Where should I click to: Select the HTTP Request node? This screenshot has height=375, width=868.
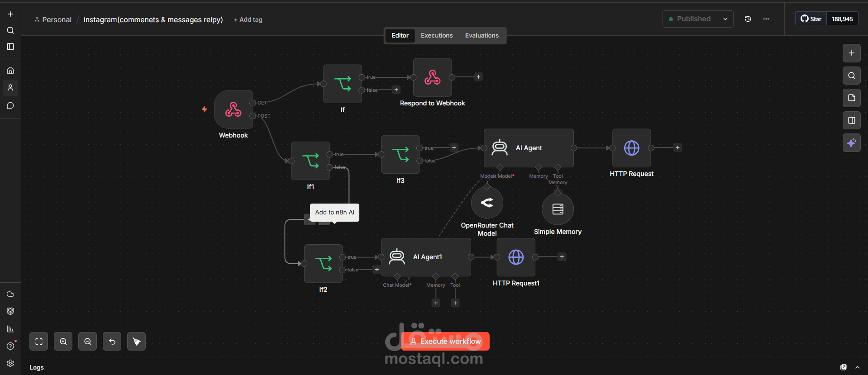[632, 148]
